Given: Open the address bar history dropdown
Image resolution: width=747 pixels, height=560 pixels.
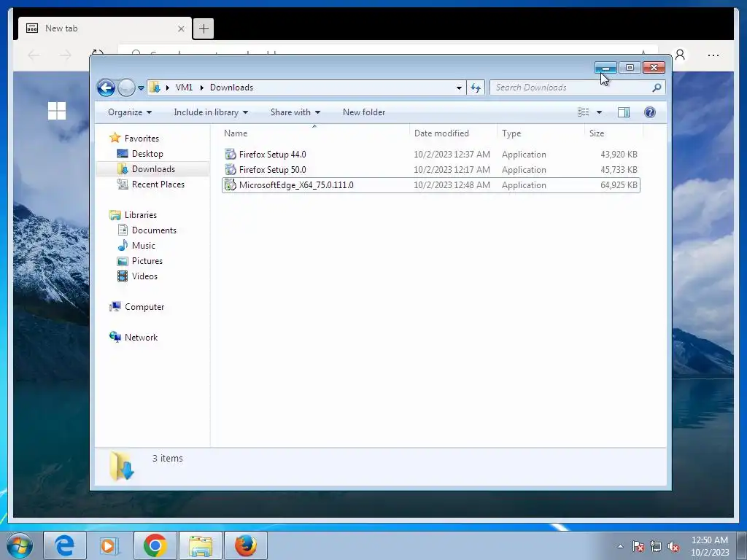Looking at the screenshot, I should coord(459,87).
